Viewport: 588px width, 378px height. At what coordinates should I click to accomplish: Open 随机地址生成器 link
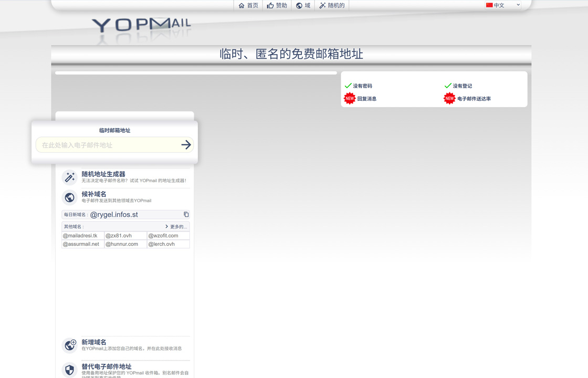coord(103,174)
